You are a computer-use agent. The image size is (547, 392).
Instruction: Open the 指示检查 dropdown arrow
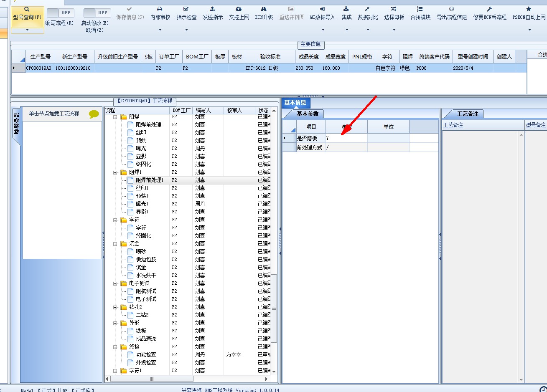click(186, 30)
